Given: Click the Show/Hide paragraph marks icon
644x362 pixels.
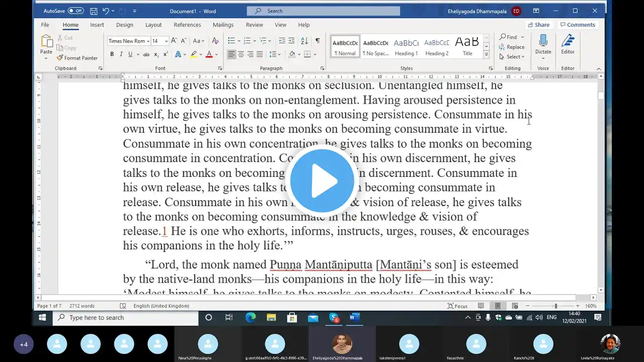Looking at the screenshot, I should [317, 41].
